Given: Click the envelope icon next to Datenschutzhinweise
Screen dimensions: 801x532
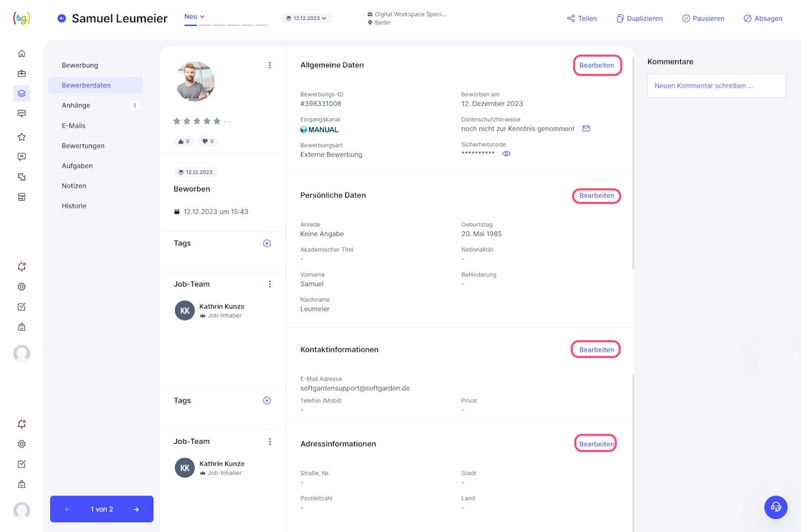Looking at the screenshot, I should tap(586, 129).
